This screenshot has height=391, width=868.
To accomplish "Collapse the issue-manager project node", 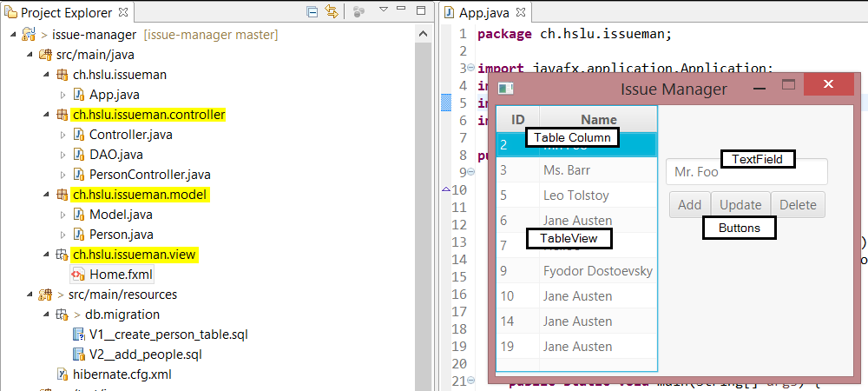I will point(13,35).
